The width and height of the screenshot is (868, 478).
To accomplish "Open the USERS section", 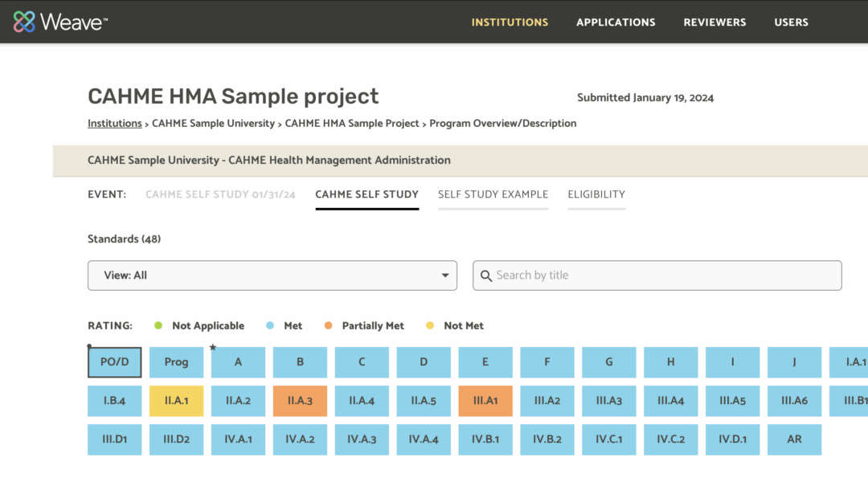I will coord(791,22).
